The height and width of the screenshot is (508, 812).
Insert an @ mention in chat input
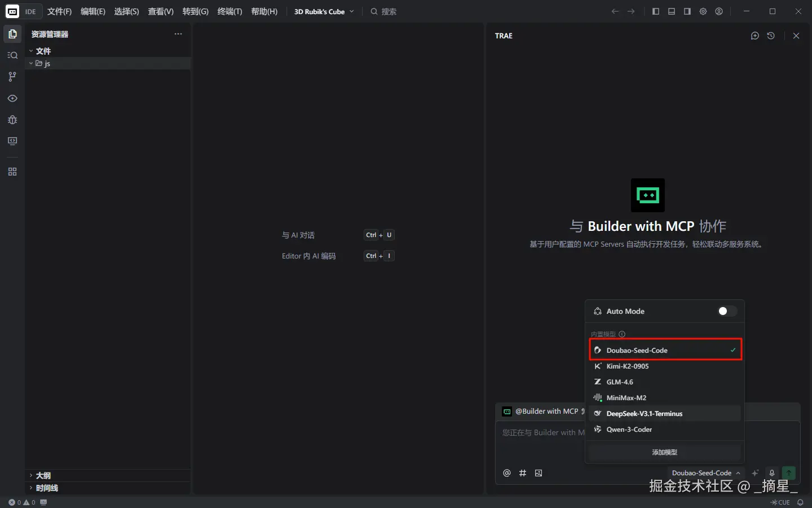(x=507, y=473)
